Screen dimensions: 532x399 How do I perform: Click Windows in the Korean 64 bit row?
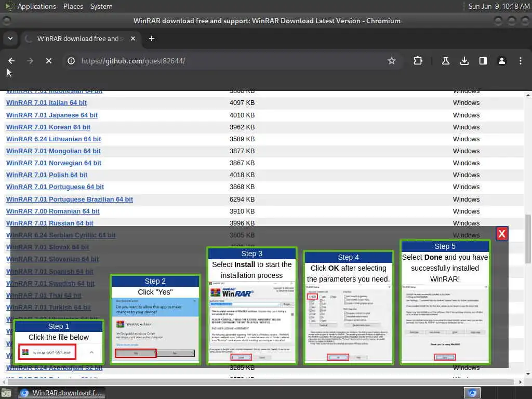pyautogui.click(x=466, y=127)
